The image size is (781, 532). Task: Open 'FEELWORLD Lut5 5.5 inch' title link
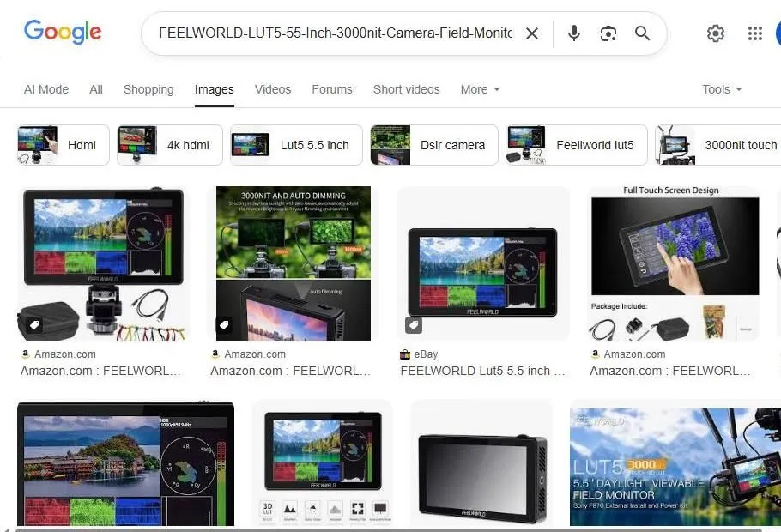coord(482,371)
